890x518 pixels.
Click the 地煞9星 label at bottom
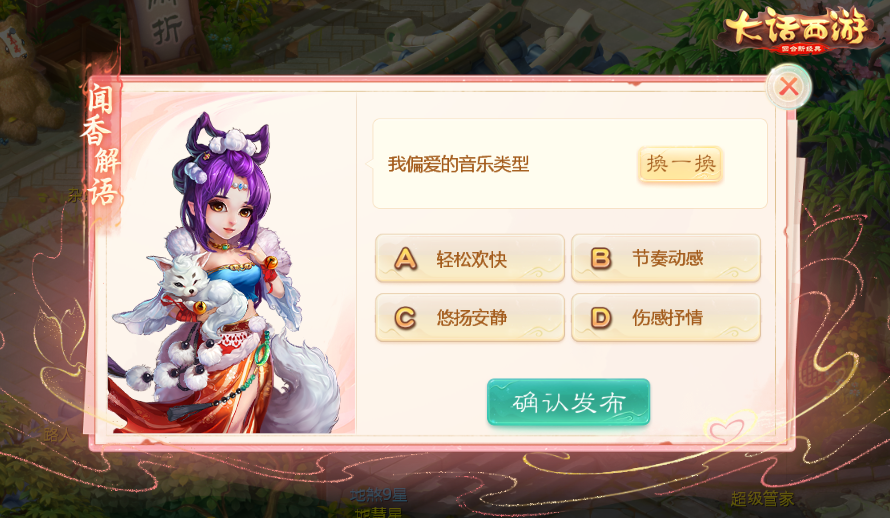(379, 495)
